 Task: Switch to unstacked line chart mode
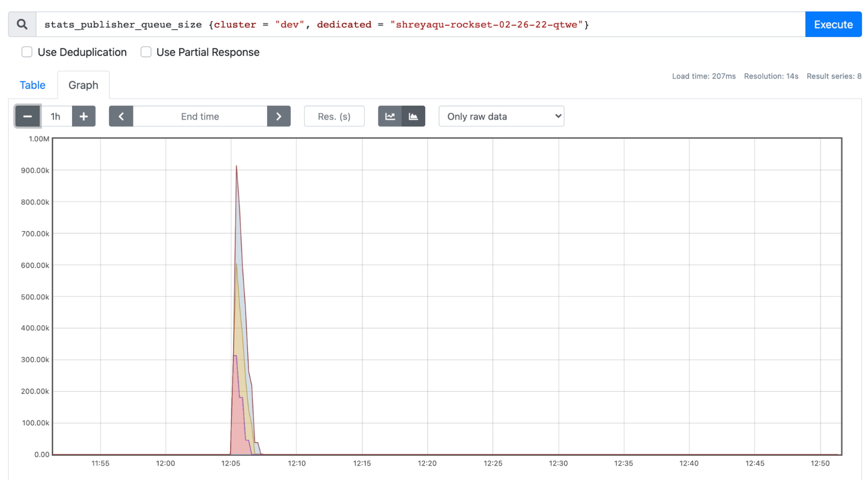[390, 116]
